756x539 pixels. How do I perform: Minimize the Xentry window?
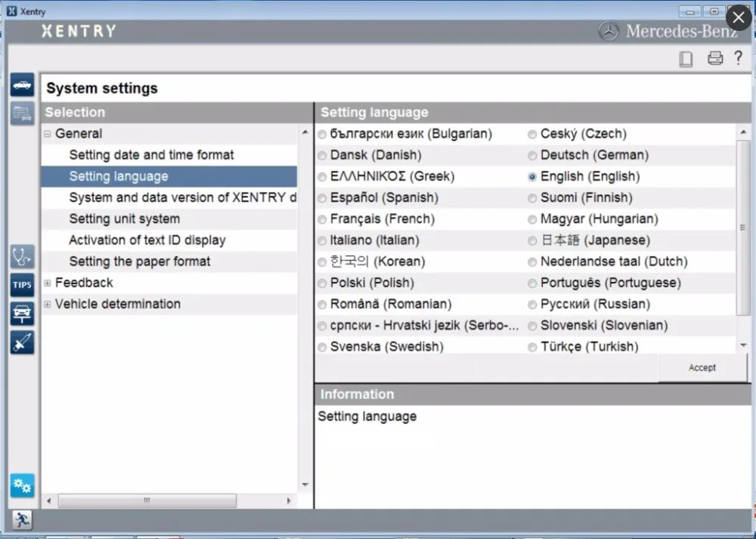[690, 11]
